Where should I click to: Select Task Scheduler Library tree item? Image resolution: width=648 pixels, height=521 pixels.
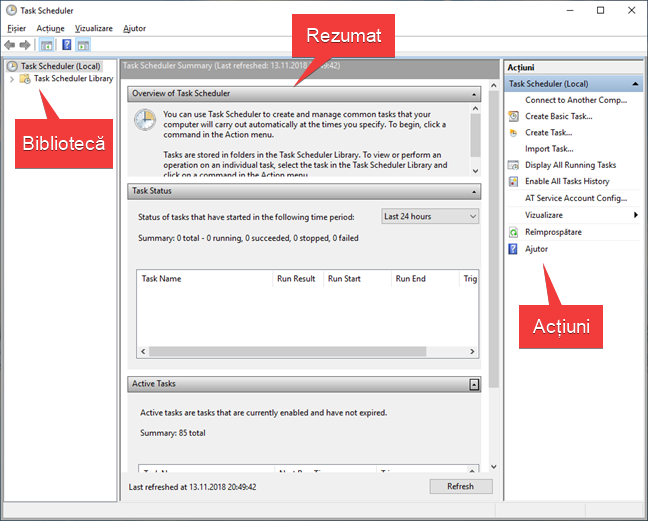pyautogui.click(x=74, y=79)
